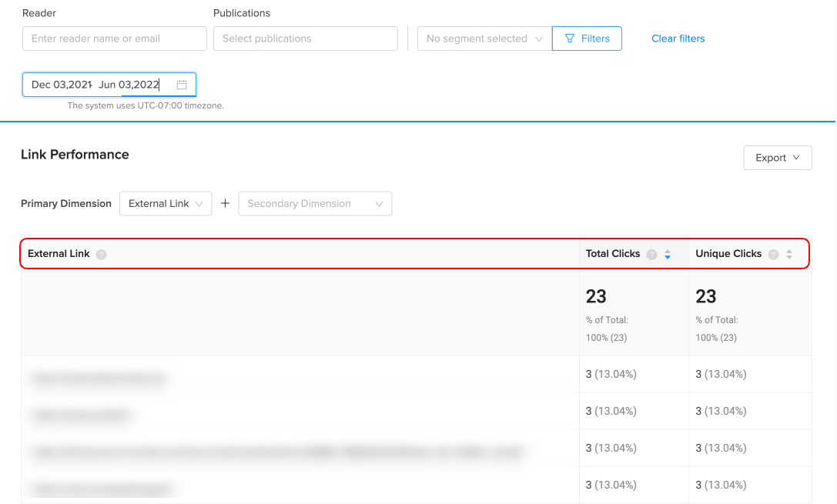
Task: Click the calendar icon in date range
Action: point(182,85)
